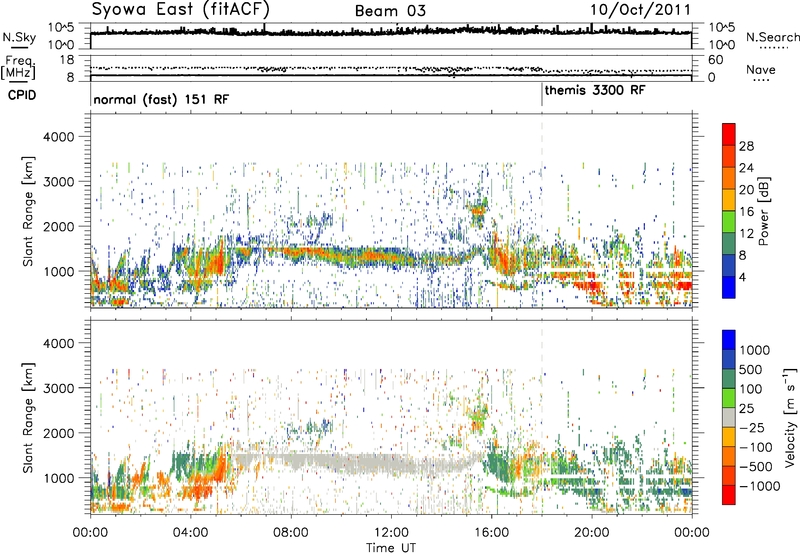
Task: Click the "2000" tick of the power panel
Action: click(59, 226)
